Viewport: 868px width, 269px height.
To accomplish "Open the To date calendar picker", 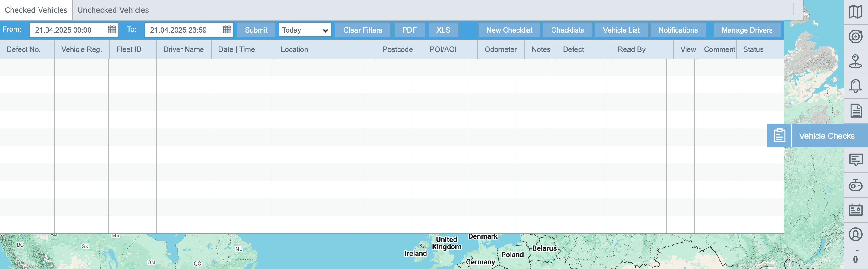I will coord(227,30).
